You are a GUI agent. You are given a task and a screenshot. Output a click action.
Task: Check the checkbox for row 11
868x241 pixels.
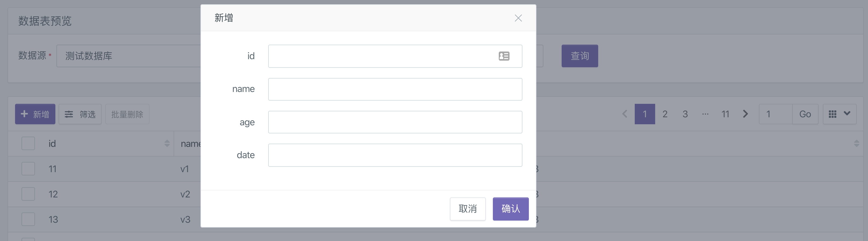pyautogui.click(x=28, y=169)
